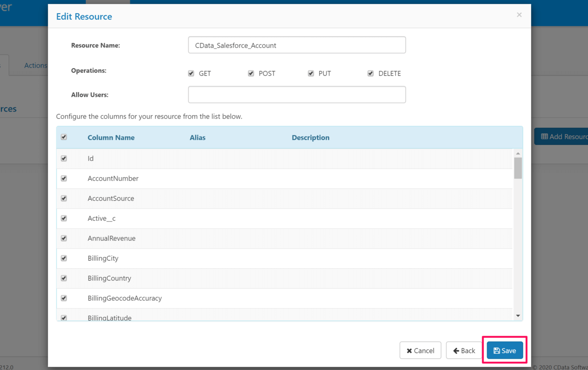Image resolution: width=588 pixels, height=370 pixels.
Task: Click the Description column header
Action: point(311,138)
